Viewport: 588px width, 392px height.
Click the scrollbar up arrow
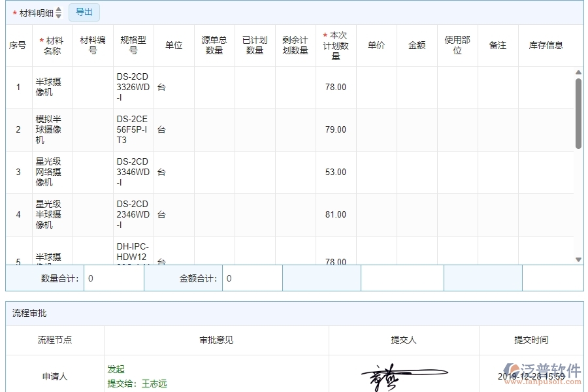pyautogui.click(x=578, y=73)
